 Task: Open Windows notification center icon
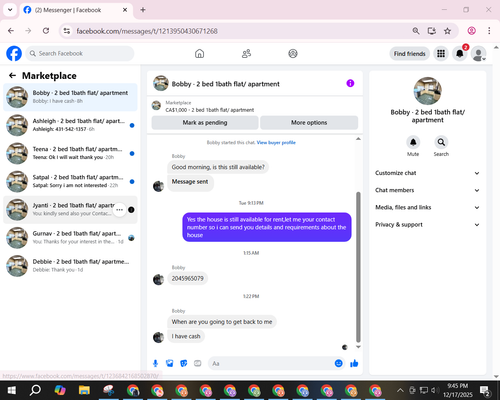(485, 390)
